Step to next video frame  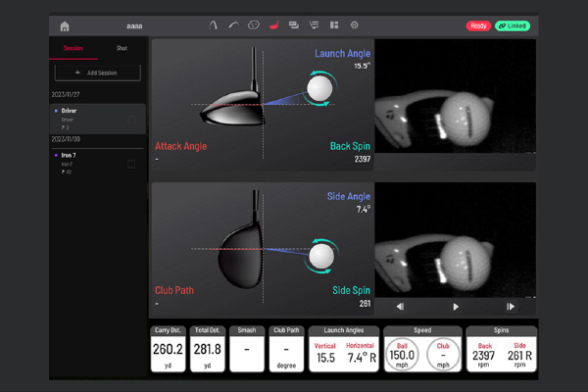click(x=510, y=307)
